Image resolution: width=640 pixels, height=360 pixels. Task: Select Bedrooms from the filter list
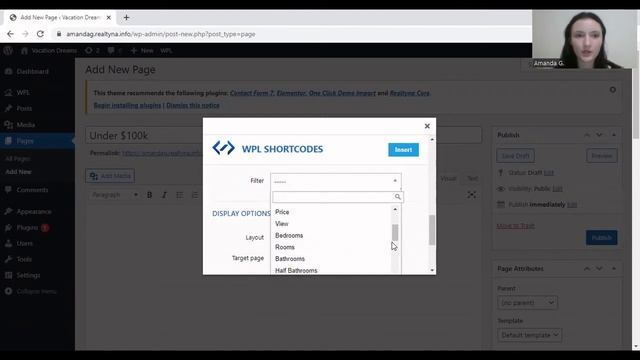pos(289,236)
